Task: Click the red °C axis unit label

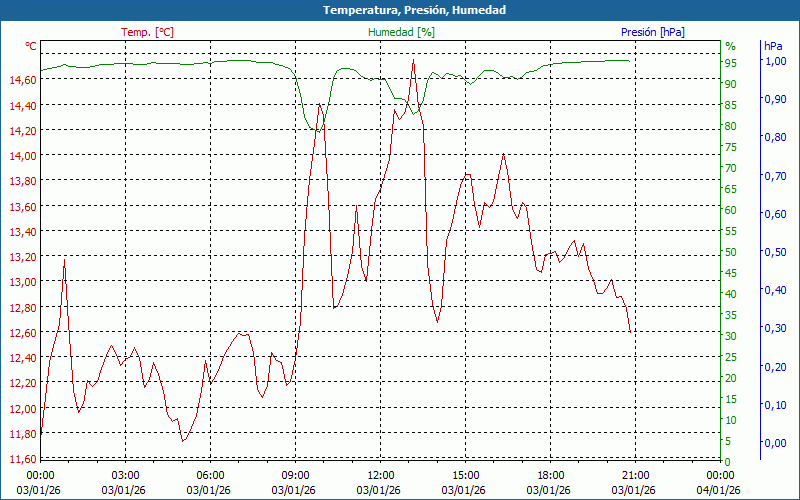Action: [31, 46]
